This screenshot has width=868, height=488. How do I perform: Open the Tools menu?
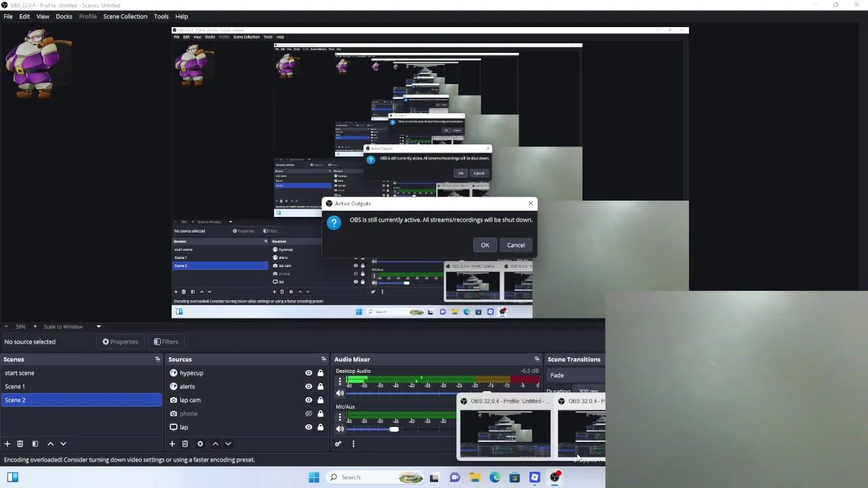161,16
